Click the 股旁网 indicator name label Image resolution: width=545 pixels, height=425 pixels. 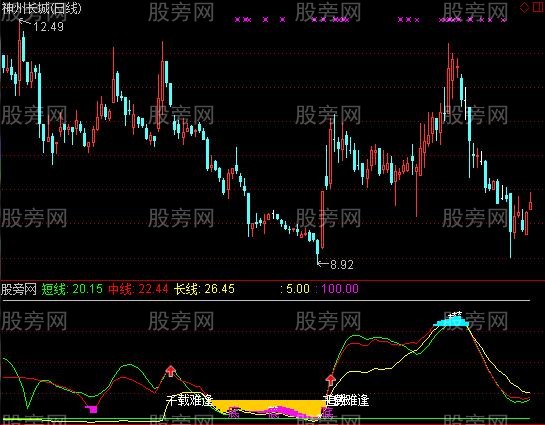[x=19, y=289]
